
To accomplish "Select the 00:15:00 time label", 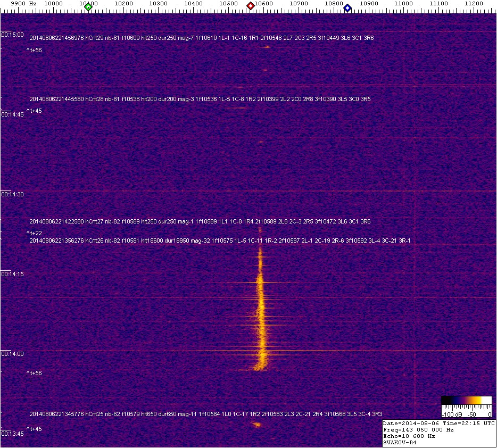I will click(x=12, y=35).
